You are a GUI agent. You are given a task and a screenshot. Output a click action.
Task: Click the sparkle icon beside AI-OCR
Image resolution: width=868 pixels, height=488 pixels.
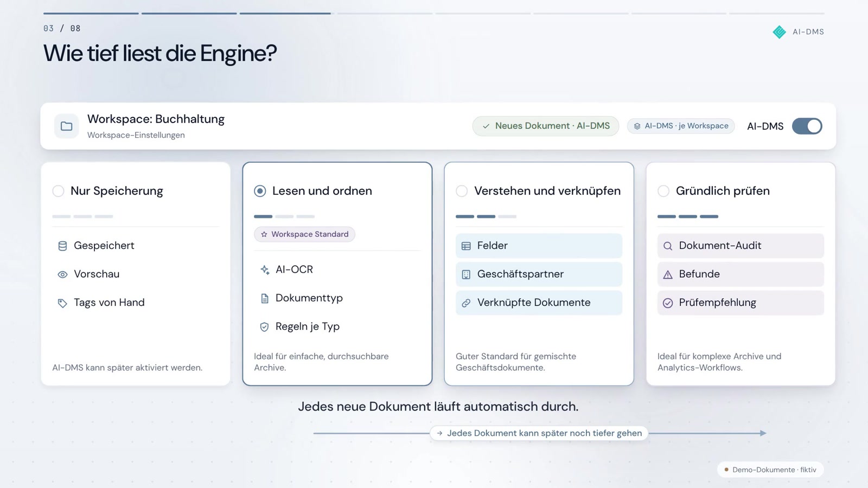point(264,269)
